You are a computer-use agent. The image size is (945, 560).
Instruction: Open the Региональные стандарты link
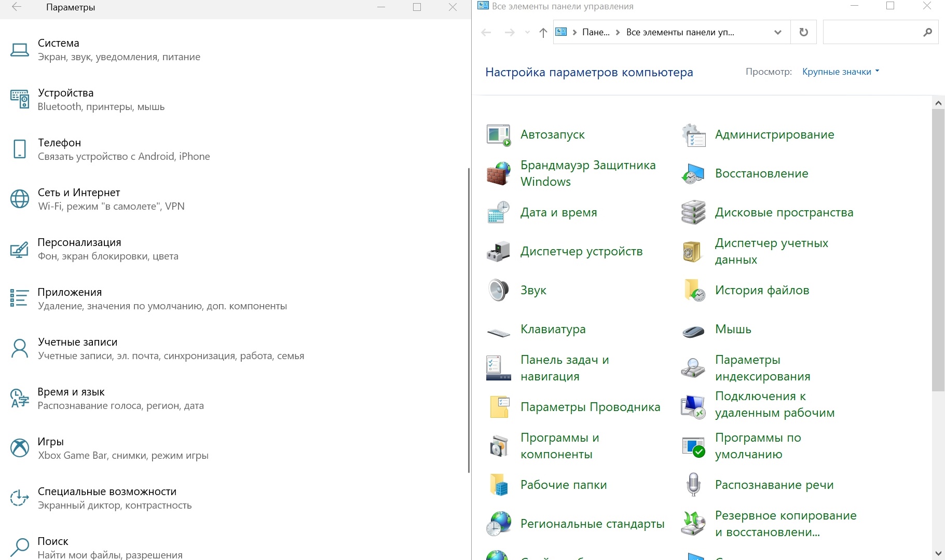[x=593, y=524]
